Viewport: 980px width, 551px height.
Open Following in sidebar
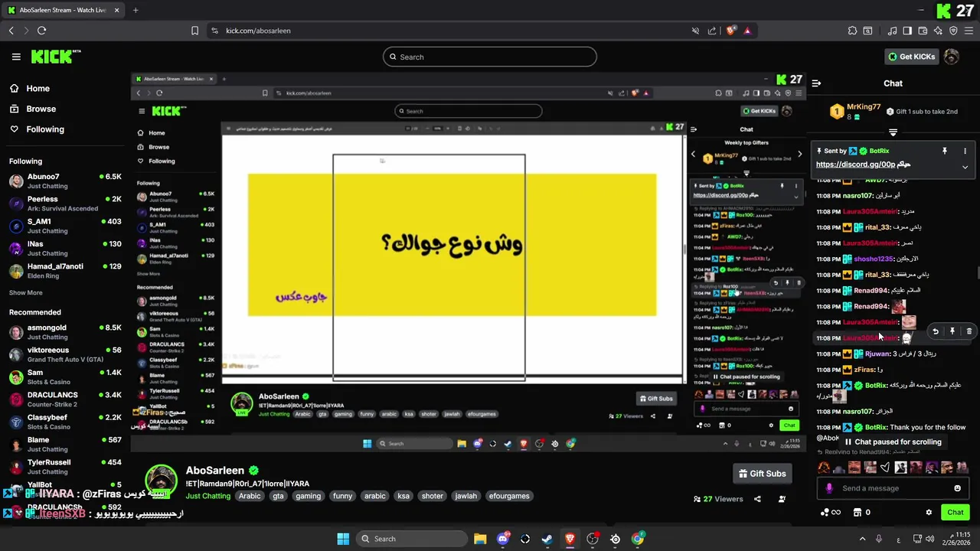pyautogui.click(x=38, y=129)
